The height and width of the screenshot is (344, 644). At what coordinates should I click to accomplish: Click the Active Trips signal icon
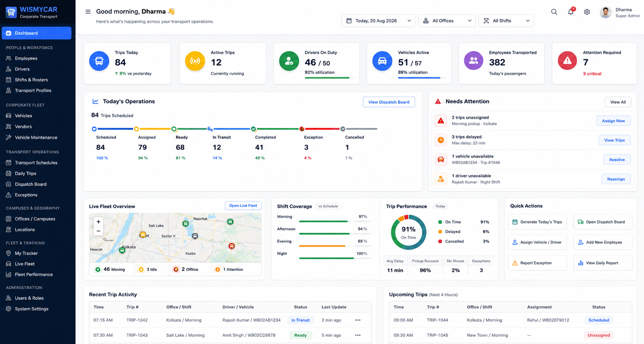tap(195, 61)
